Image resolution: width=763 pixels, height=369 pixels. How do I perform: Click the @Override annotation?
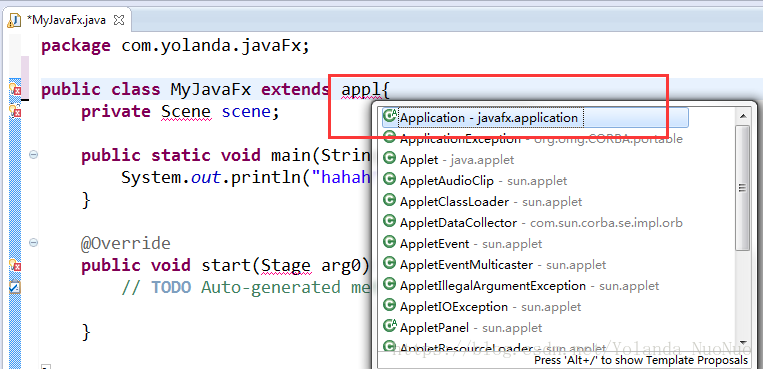click(126, 244)
